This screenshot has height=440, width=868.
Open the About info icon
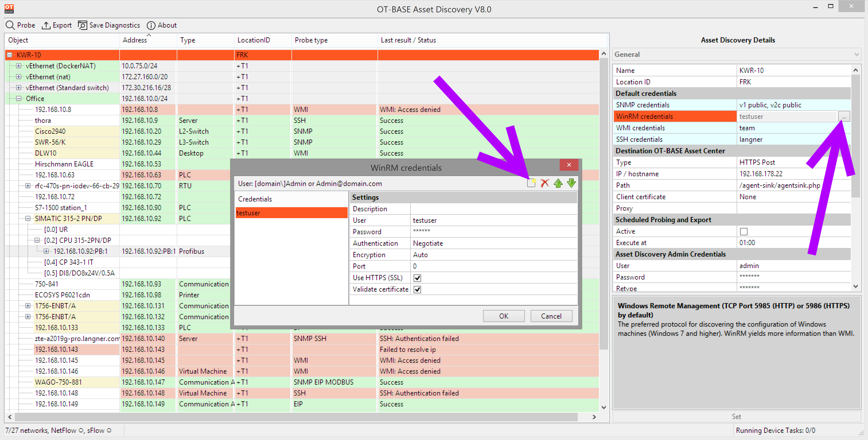tap(151, 25)
